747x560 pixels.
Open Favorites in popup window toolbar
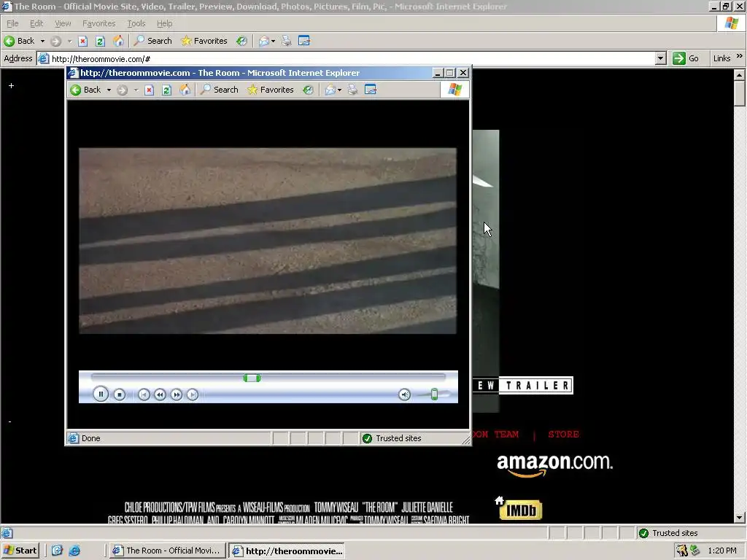(x=271, y=90)
